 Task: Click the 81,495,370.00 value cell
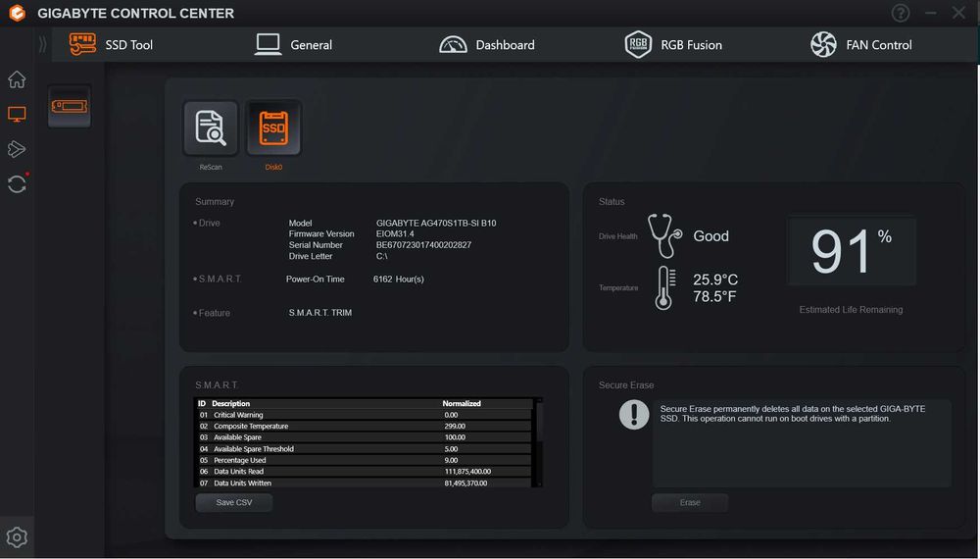click(x=465, y=483)
